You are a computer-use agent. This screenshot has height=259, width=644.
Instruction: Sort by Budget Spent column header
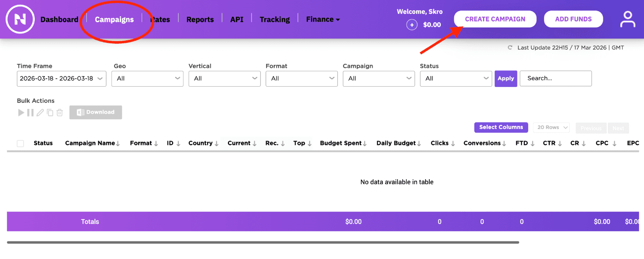point(343,143)
